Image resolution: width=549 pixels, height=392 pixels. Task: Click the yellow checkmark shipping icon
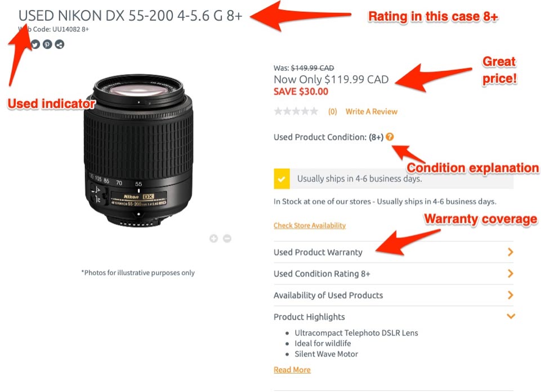coord(282,179)
